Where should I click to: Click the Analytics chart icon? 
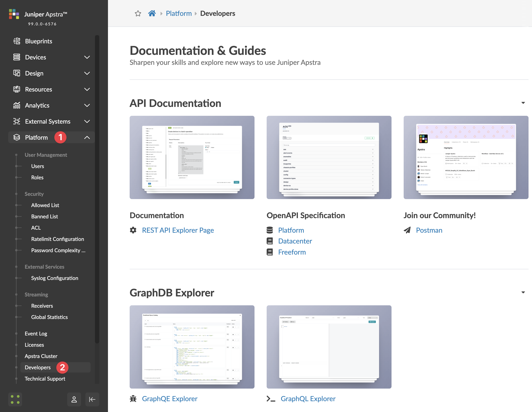coord(16,105)
